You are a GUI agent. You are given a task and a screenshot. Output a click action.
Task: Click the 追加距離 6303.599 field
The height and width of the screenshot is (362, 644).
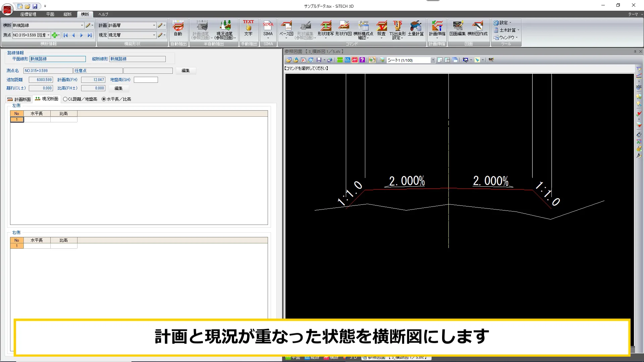[x=41, y=80]
